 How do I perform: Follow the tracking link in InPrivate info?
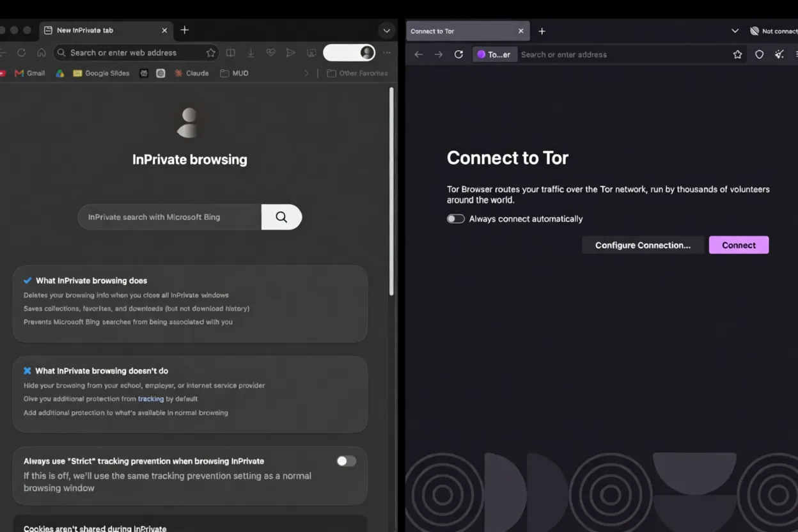point(151,399)
